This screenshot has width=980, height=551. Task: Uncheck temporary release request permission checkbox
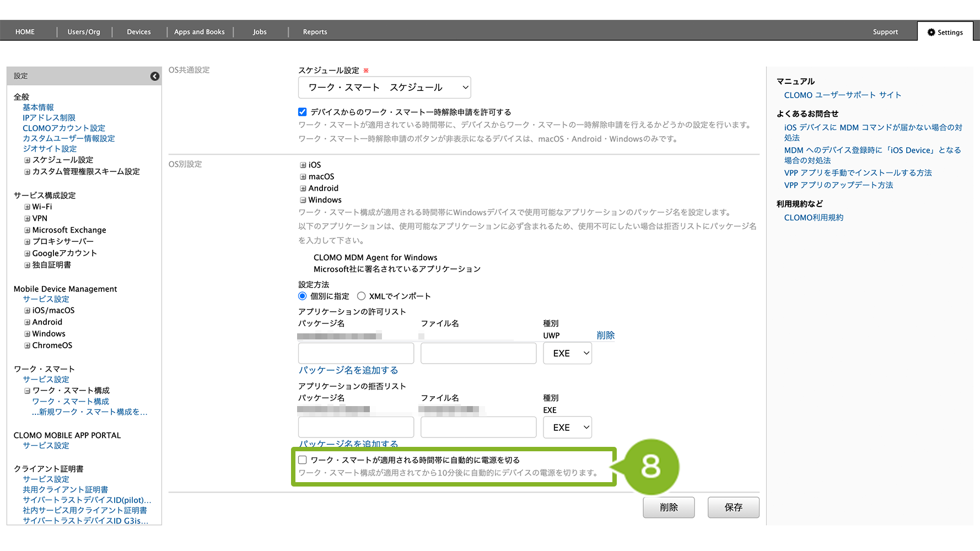click(x=303, y=112)
